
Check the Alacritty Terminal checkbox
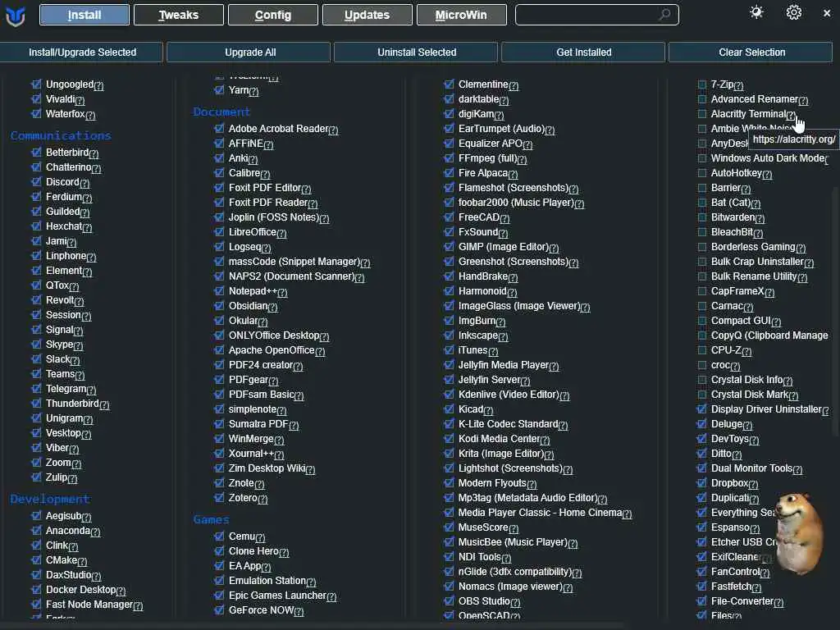702,114
